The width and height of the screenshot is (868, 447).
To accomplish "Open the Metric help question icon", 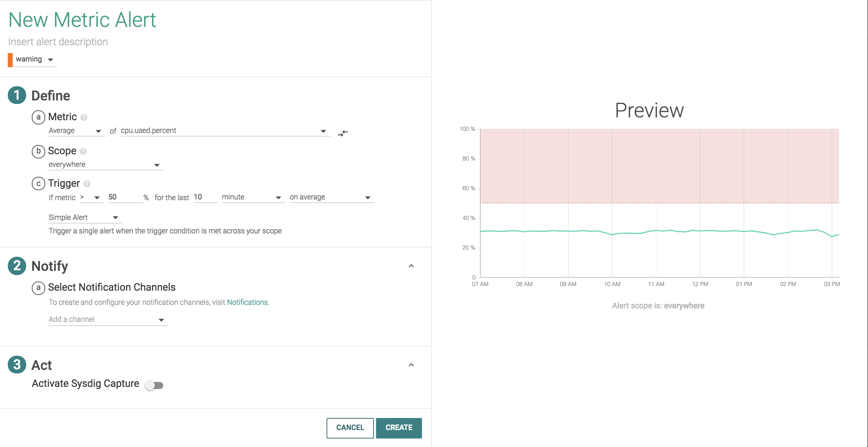I will click(84, 117).
